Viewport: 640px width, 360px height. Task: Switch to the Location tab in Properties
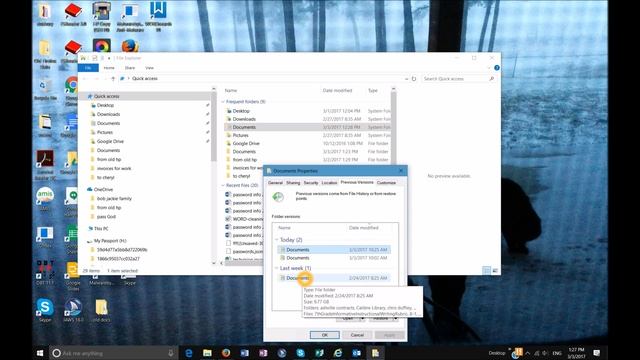[x=329, y=183]
